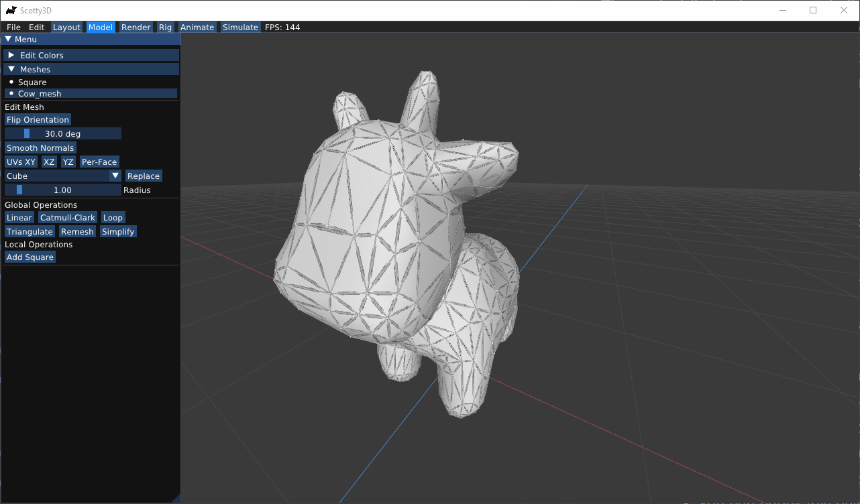The image size is (860, 504).
Task: Adjust the Radius slider at 1.00
Action: (x=63, y=190)
